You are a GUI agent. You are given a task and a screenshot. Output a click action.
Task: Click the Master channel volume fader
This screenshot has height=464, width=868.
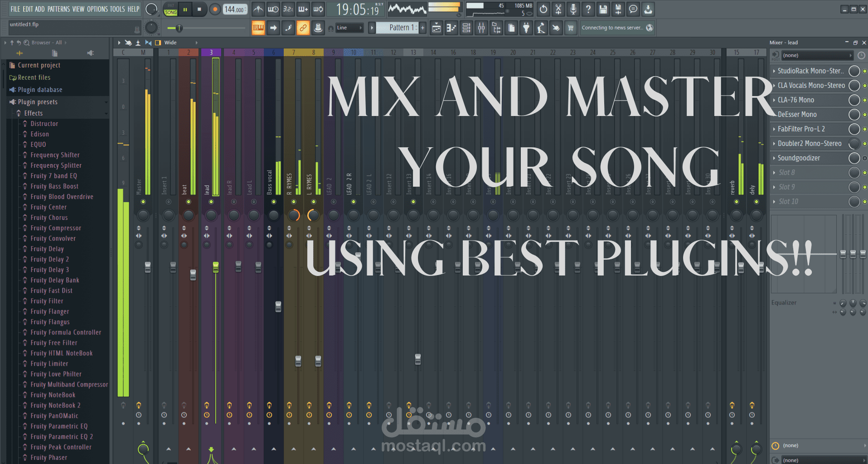[x=147, y=267]
